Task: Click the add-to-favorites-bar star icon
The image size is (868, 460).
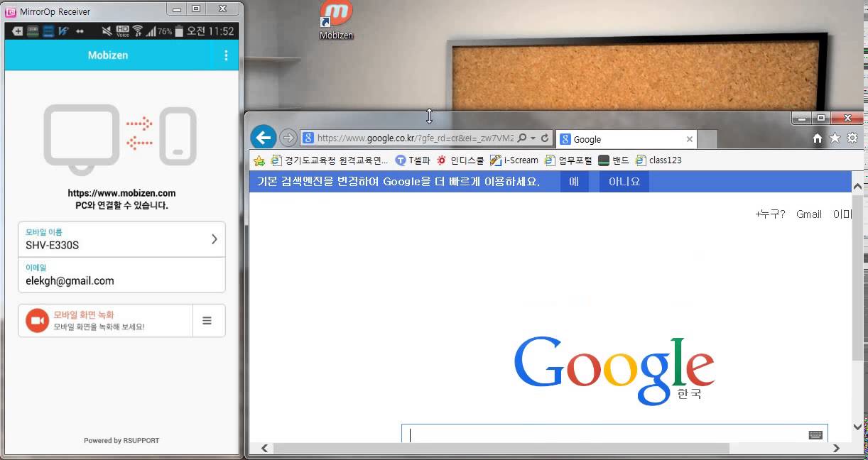Action: tap(259, 160)
